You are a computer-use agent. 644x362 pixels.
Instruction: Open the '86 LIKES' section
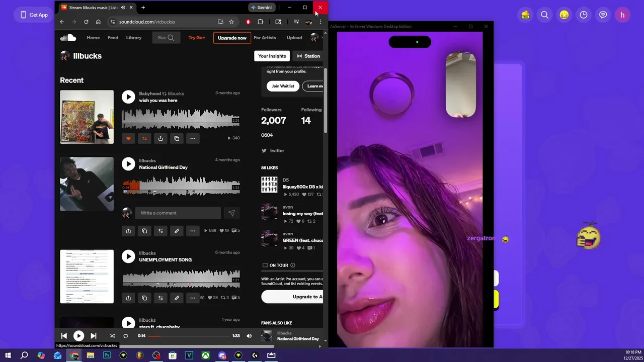pyautogui.click(x=269, y=168)
